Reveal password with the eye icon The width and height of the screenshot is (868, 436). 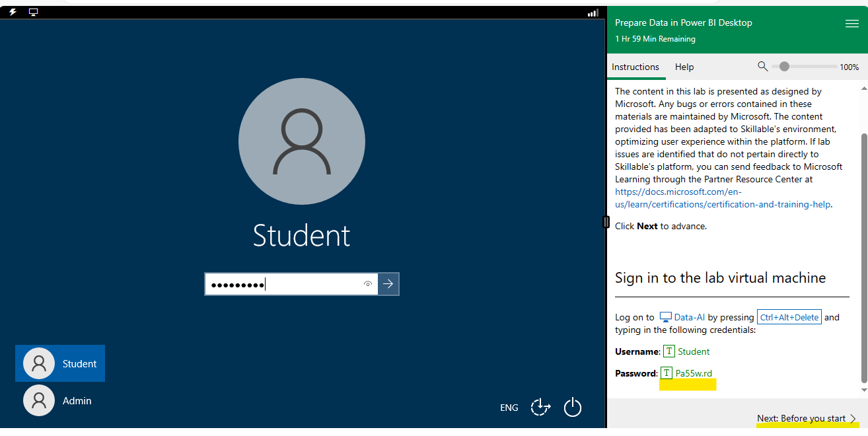[368, 284]
